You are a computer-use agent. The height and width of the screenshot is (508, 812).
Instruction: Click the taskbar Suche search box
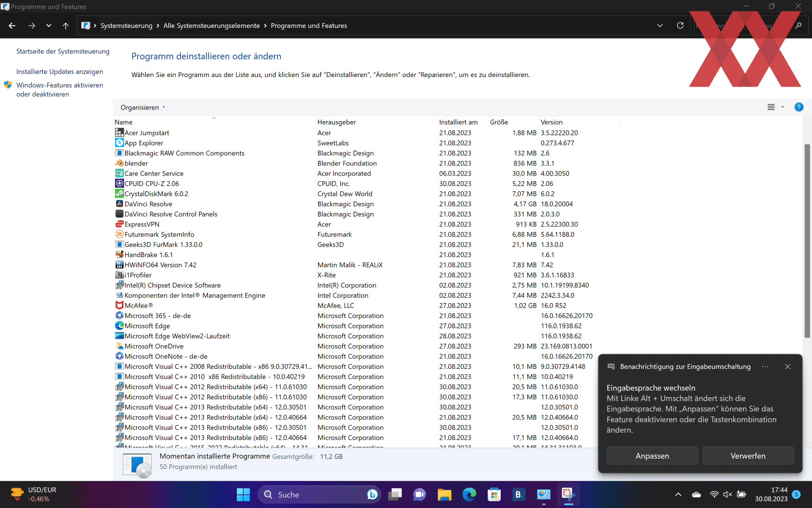319,494
